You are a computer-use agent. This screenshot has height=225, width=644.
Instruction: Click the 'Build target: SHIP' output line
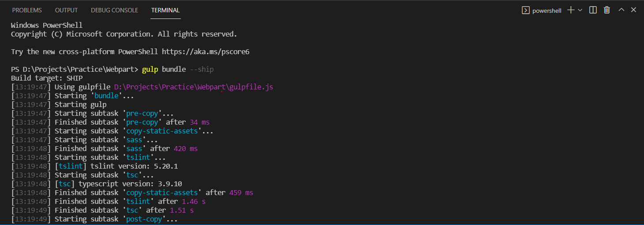point(47,78)
